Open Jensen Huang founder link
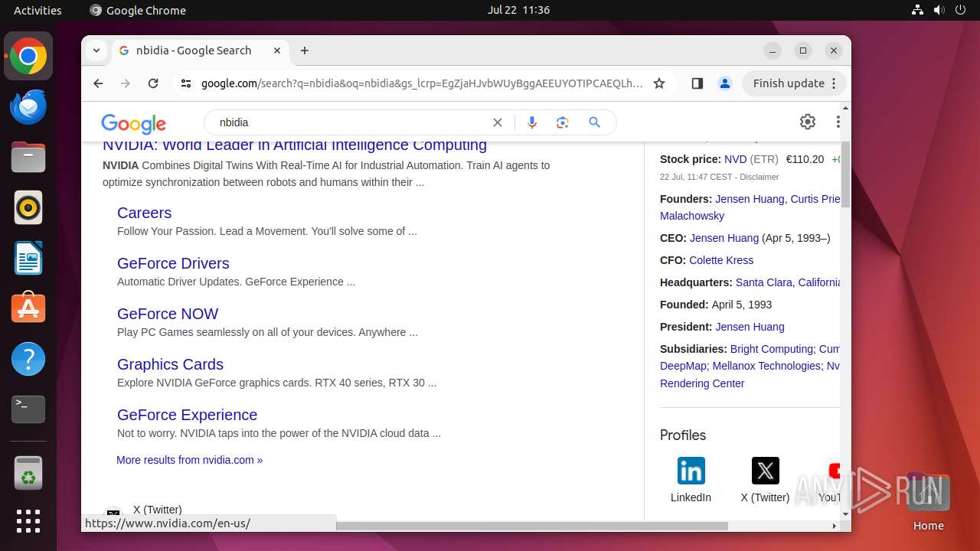The height and width of the screenshot is (551, 980). point(750,199)
